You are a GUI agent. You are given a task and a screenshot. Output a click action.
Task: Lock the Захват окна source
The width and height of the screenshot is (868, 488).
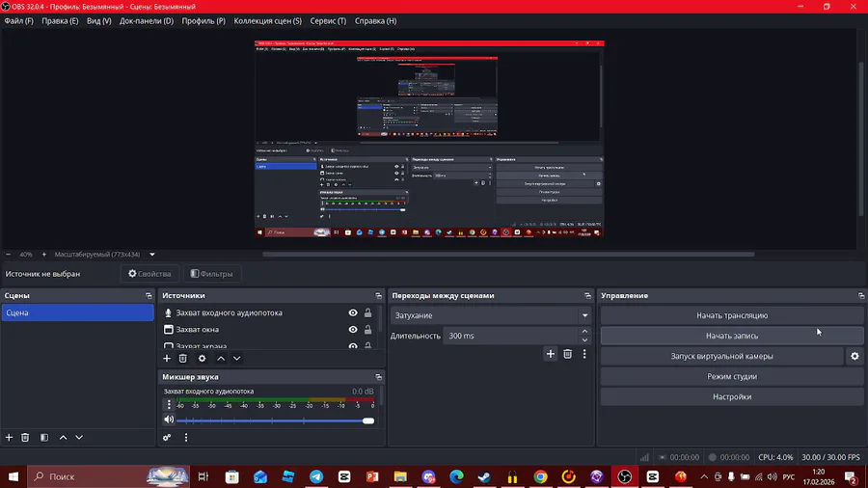coord(367,329)
